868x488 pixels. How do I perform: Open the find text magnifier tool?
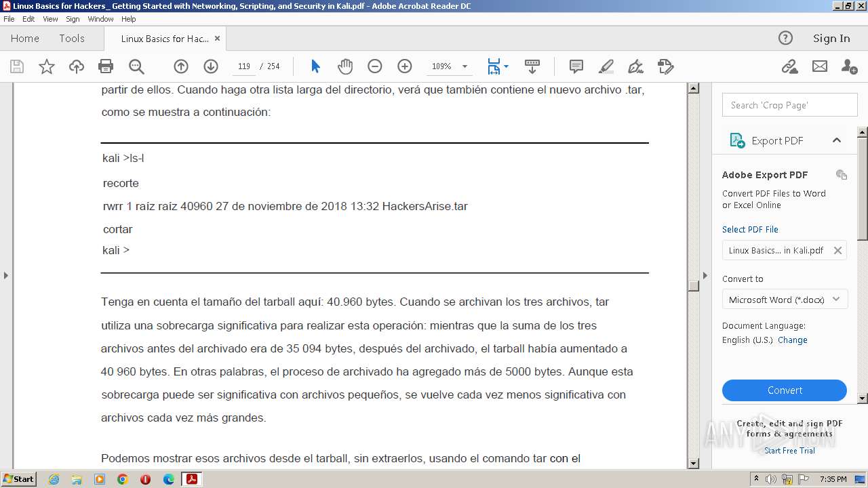(136, 66)
